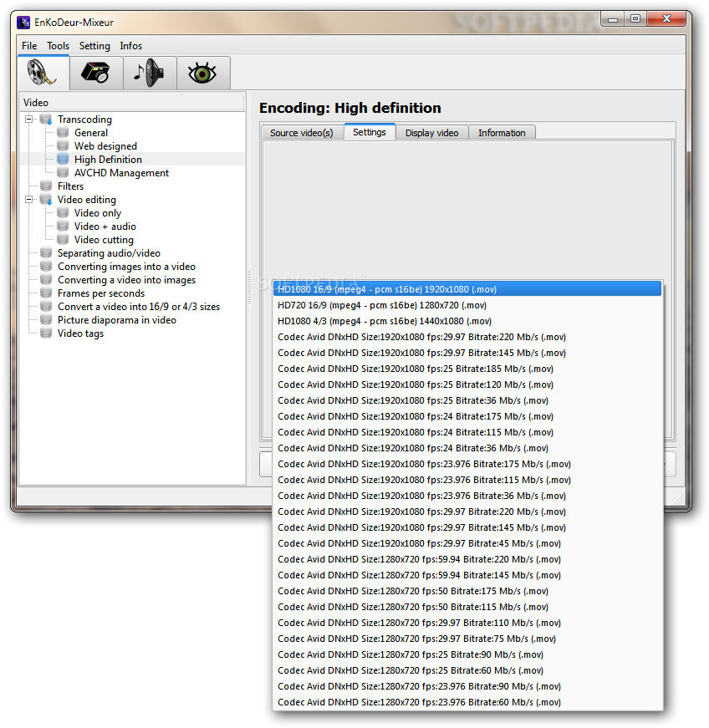
Task: Open the Infos menu
Action: pos(131,46)
